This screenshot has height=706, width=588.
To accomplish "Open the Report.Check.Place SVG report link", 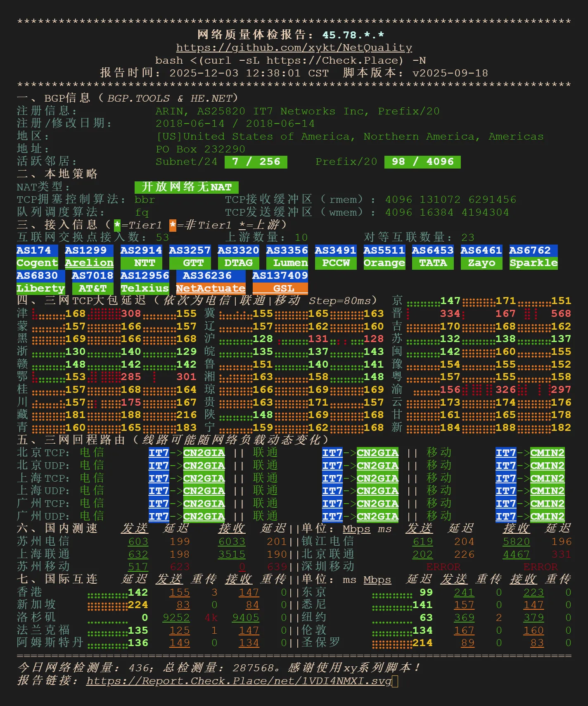I will pos(239,681).
